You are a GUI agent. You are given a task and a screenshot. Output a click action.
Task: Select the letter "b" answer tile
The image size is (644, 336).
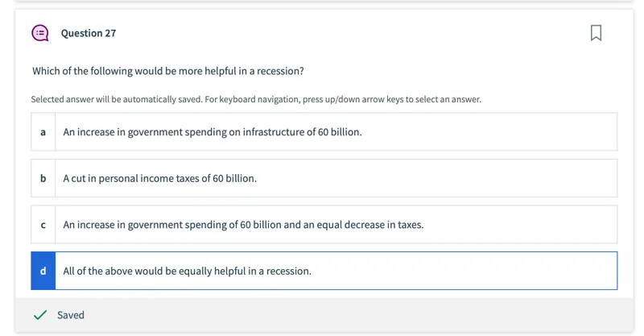click(x=43, y=179)
